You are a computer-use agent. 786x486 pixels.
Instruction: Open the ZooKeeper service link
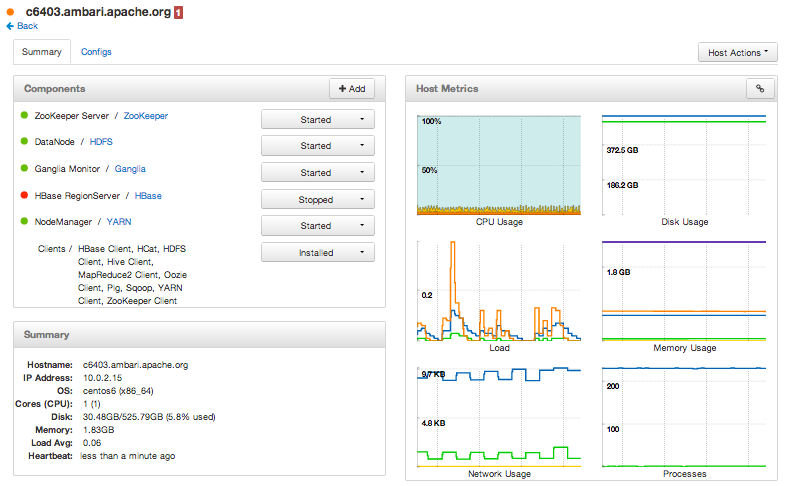(x=146, y=116)
